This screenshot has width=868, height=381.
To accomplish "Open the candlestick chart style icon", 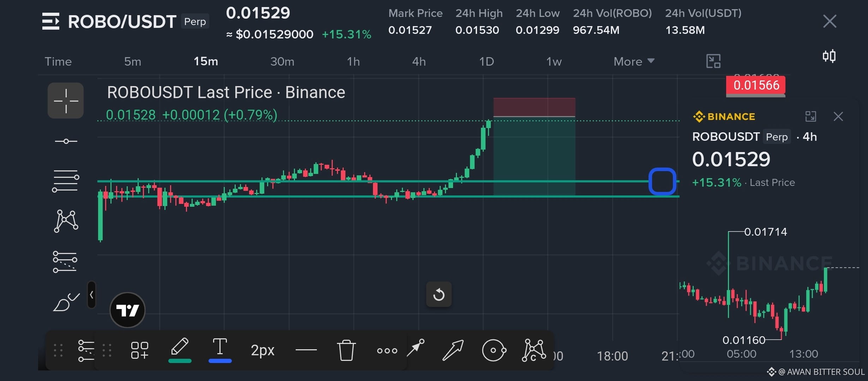I will tap(829, 56).
